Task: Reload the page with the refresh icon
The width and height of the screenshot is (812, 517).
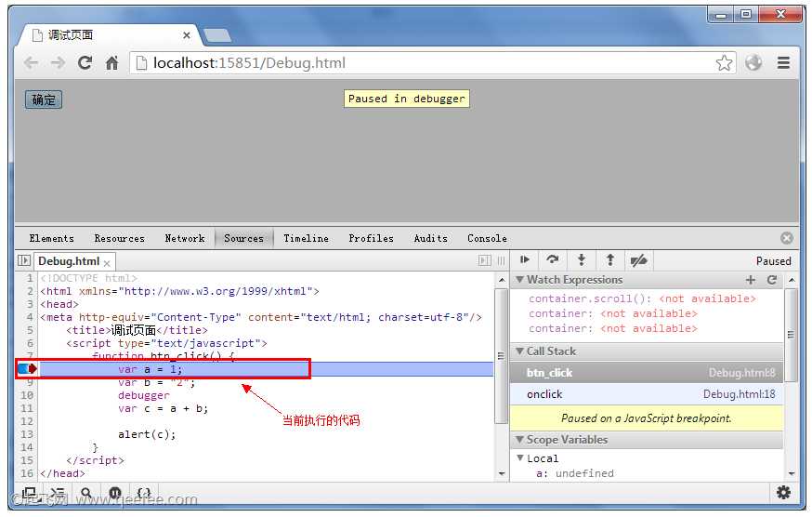Action: 85,63
